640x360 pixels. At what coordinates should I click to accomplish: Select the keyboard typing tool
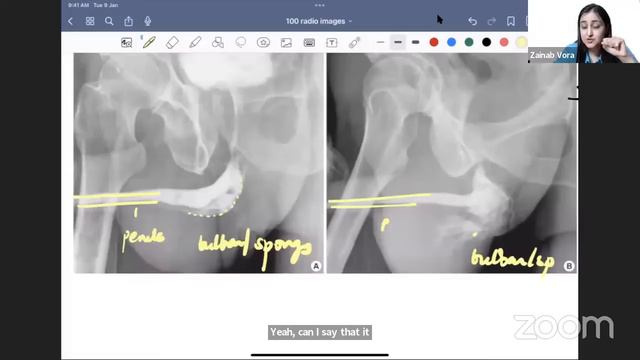tap(309, 42)
